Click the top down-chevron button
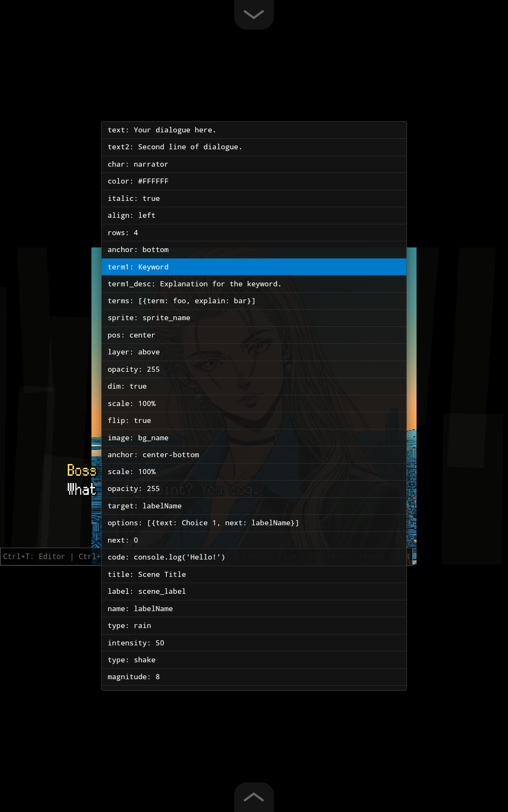This screenshot has width=508, height=812. coord(254,14)
